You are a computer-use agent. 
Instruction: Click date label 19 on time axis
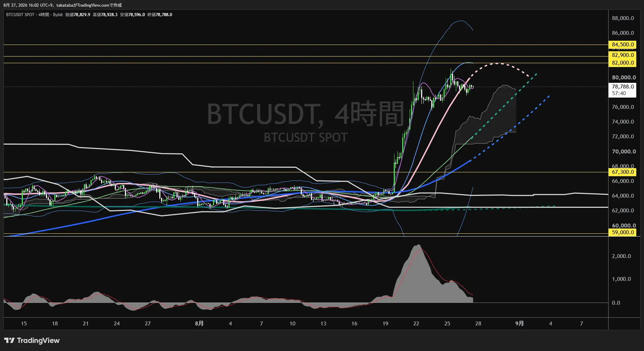[x=385, y=324]
